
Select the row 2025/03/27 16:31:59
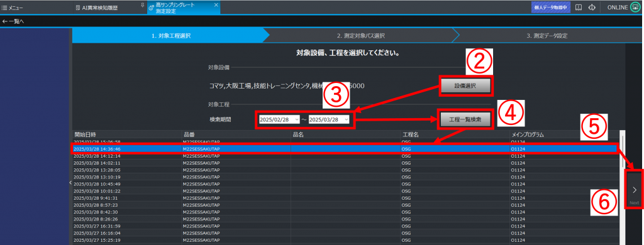[345, 226]
